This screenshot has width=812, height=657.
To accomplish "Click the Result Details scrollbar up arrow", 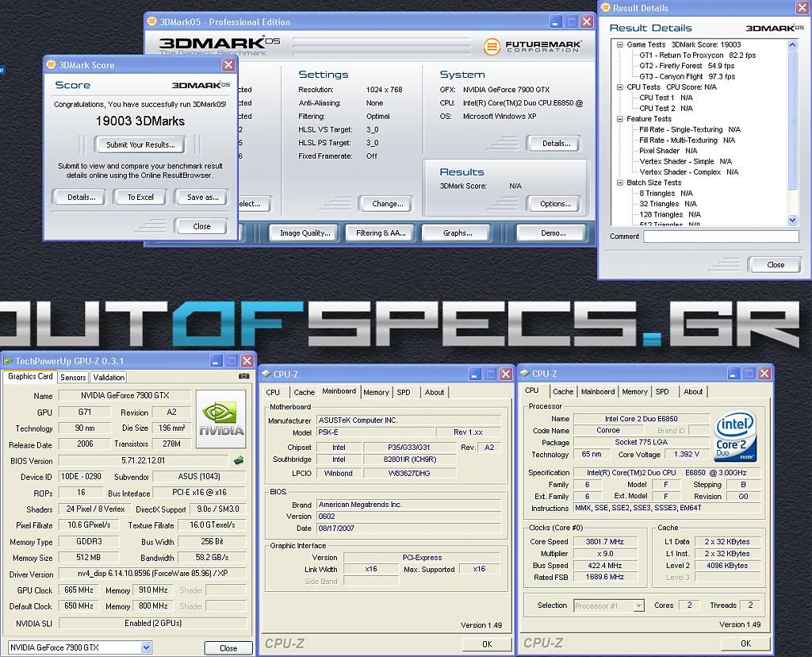I will (x=792, y=45).
